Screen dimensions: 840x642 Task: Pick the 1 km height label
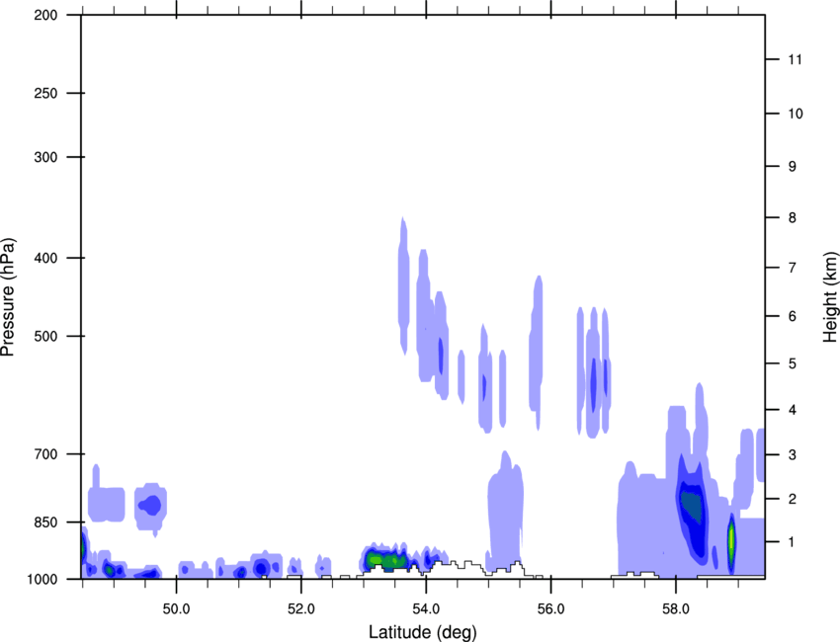click(793, 542)
